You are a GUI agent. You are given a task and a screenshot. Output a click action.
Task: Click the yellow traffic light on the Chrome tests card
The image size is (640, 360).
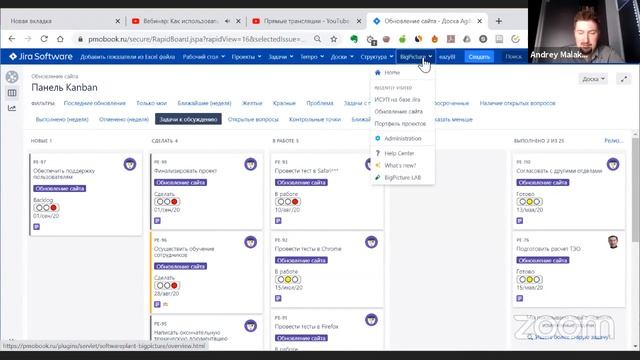288,280
